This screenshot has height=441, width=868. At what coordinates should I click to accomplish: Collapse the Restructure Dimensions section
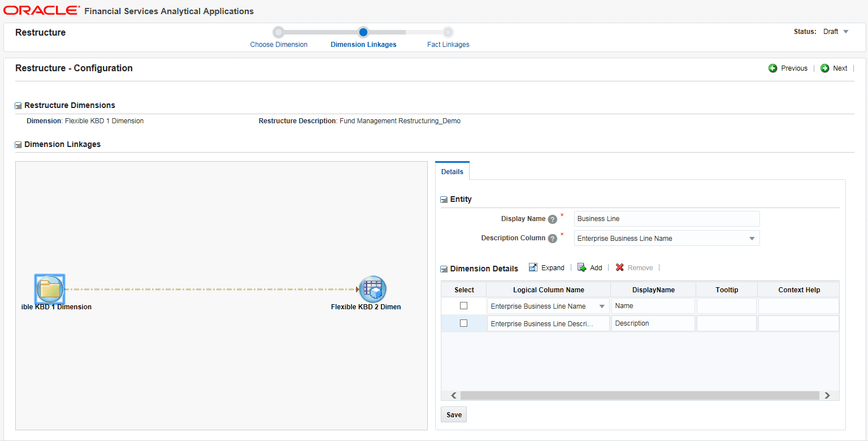19,106
